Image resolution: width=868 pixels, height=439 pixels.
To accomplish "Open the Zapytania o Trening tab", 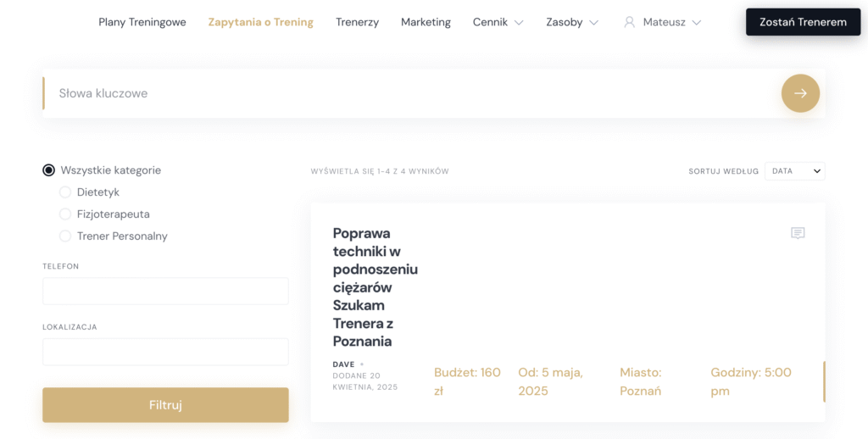I will [260, 22].
